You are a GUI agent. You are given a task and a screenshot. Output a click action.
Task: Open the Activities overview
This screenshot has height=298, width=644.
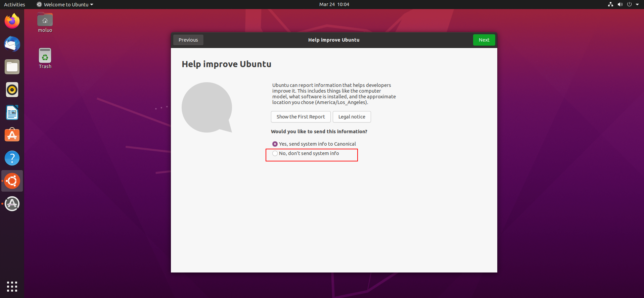pyautogui.click(x=14, y=4)
